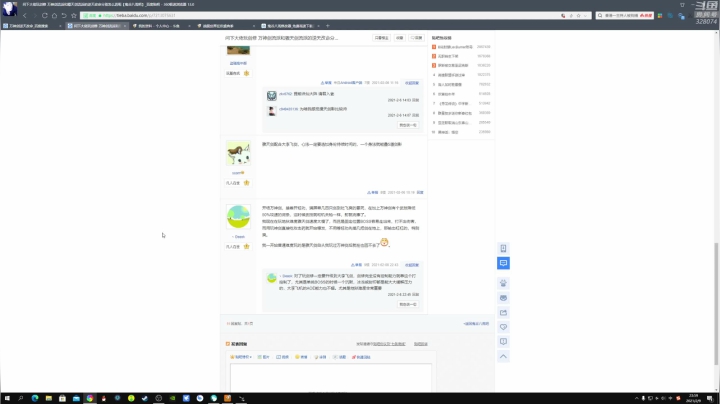This screenshot has width=720, height=404.
Task: Open File Explorer from the taskbar
Action: [x=49, y=398]
